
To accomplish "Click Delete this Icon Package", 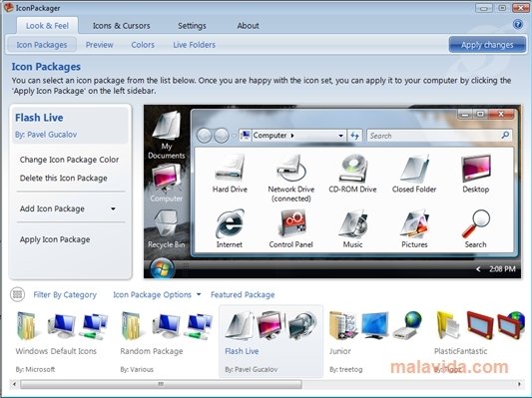I will point(64,178).
